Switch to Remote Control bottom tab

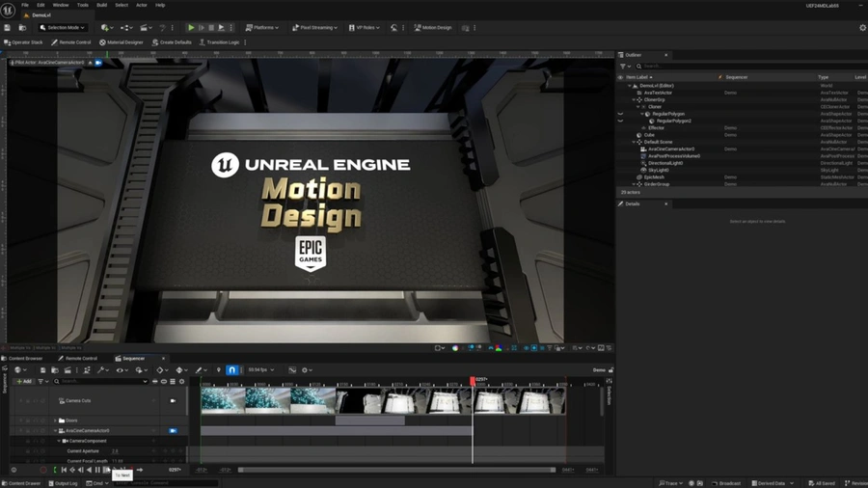tap(78, 359)
